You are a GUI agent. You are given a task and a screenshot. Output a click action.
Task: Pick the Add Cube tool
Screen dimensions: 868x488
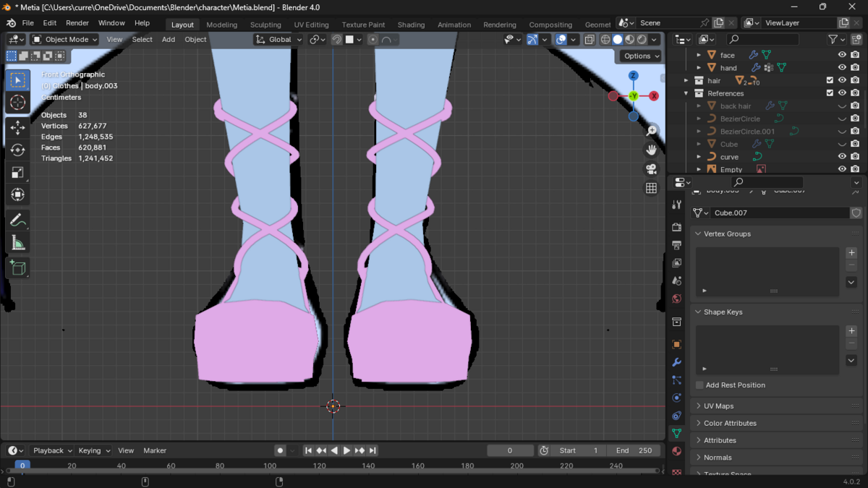[18, 268]
